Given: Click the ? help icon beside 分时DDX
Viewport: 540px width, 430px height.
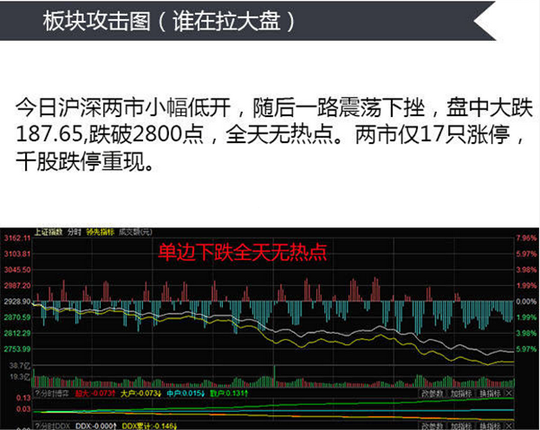Looking at the screenshot, I should (x=37, y=426).
